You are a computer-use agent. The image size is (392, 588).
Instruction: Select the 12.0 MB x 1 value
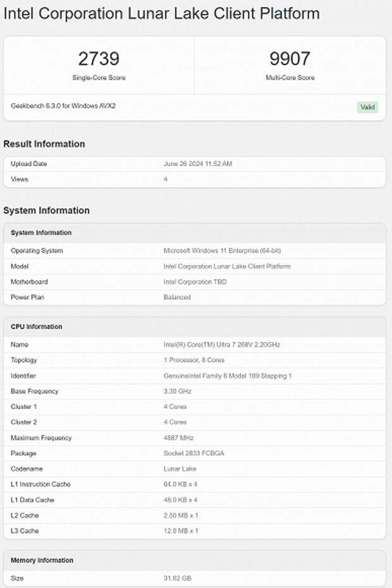pyautogui.click(x=181, y=530)
